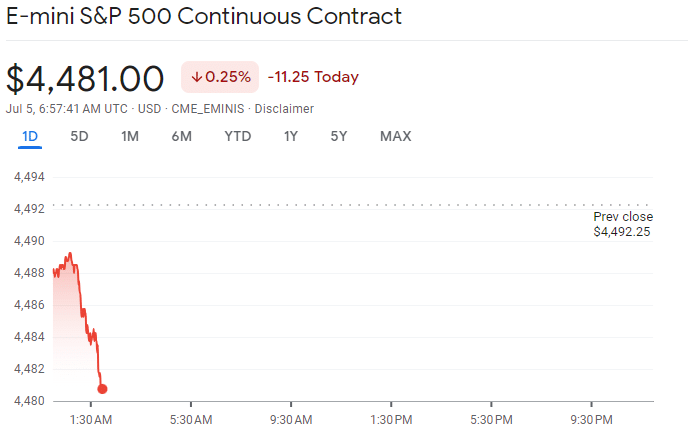Click the red endpoint dot on the chart line
This screenshot has width=688, height=444.
(102, 388)
